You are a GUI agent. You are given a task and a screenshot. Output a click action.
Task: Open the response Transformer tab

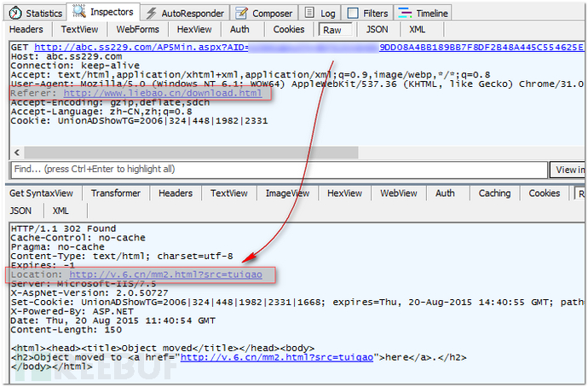point(115,193)
